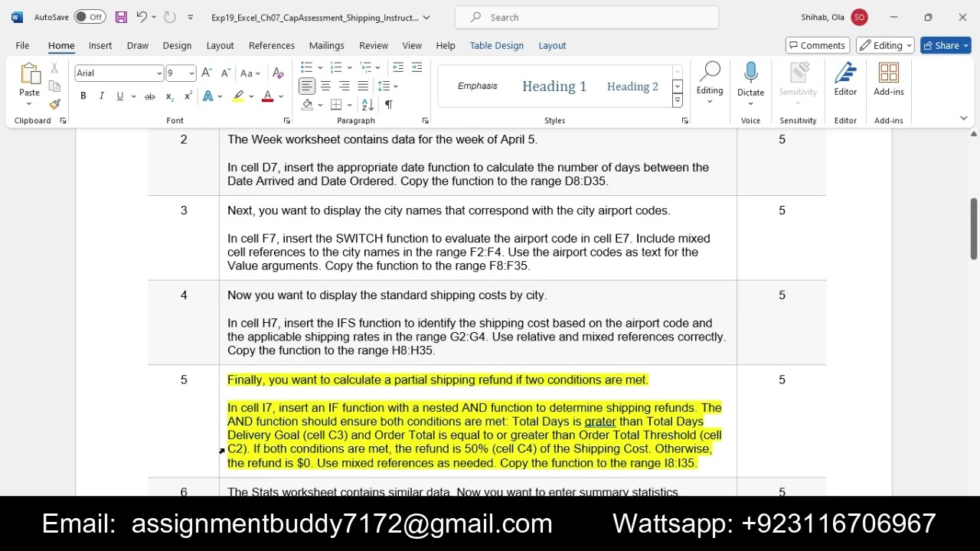Apply the Emphasis style
This screenshot has width=980, height=551.
pyautogui.click(x=478, y=86)
